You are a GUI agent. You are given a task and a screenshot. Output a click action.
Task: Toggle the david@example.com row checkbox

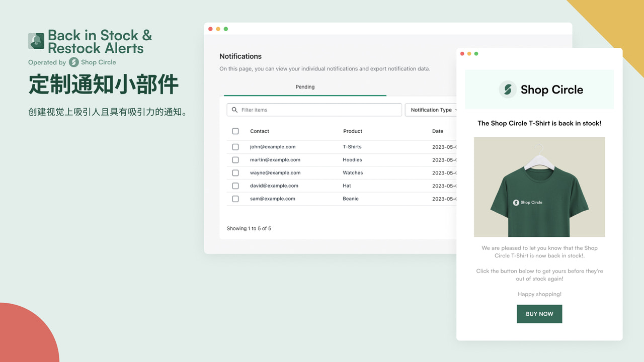(235, 186)
